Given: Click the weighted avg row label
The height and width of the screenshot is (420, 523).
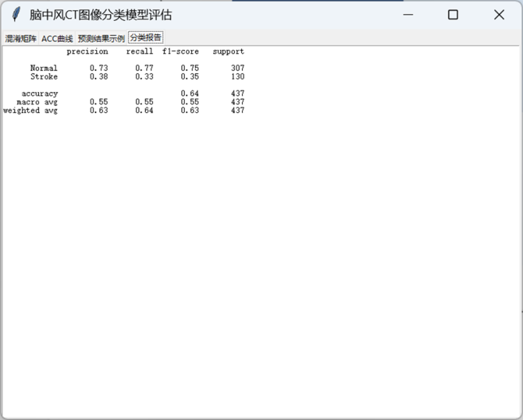Looking at the screenshot, I should [x=31, y=110].
